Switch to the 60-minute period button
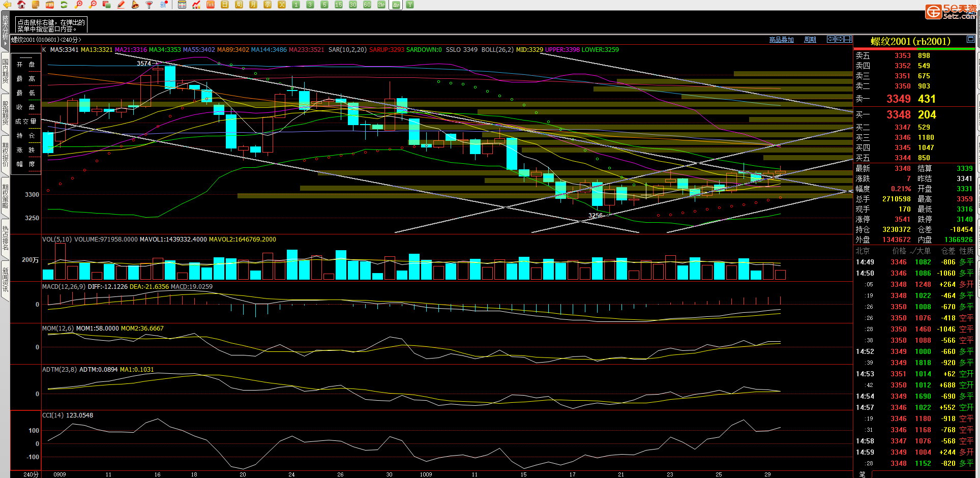 click(367, 5)
